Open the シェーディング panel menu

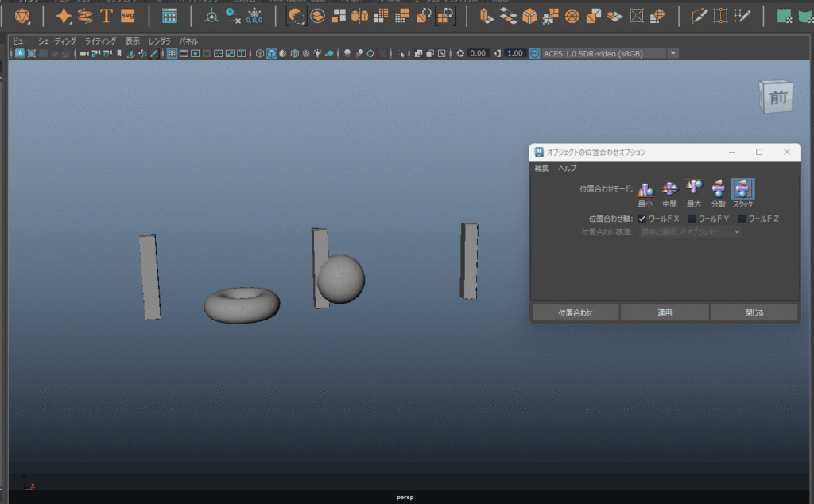click(57, 41)
